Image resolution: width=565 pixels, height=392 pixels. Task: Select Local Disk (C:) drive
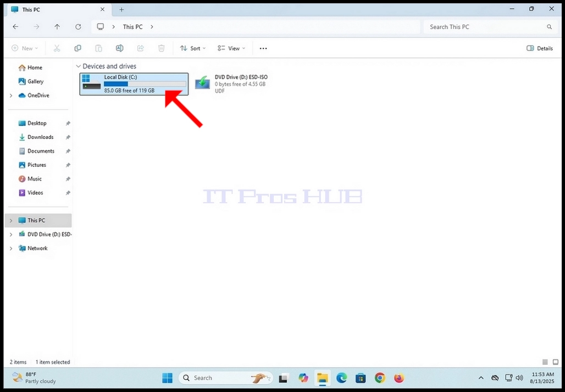pos(134,84)
